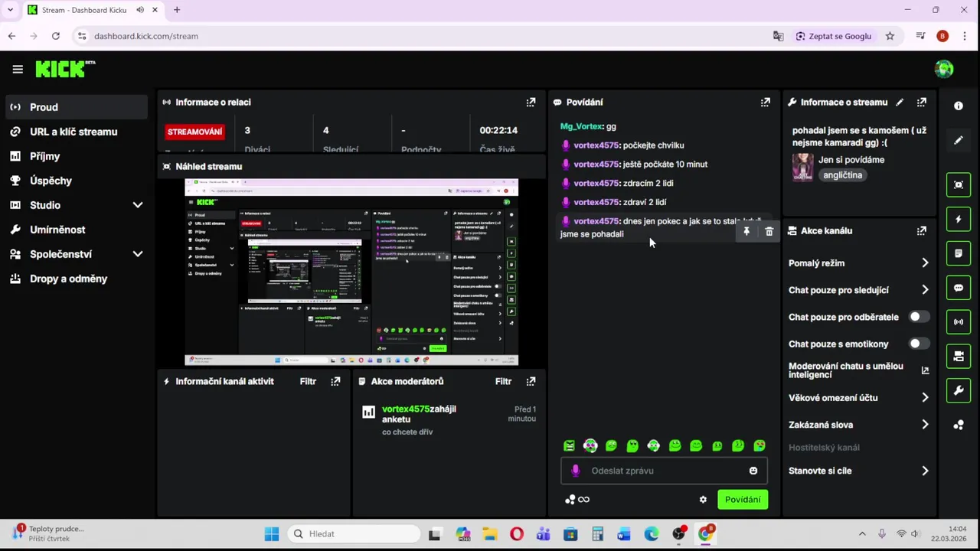Click the infinity points icon below chat
The image size is (980, 551).
click(x=583, y=500)
